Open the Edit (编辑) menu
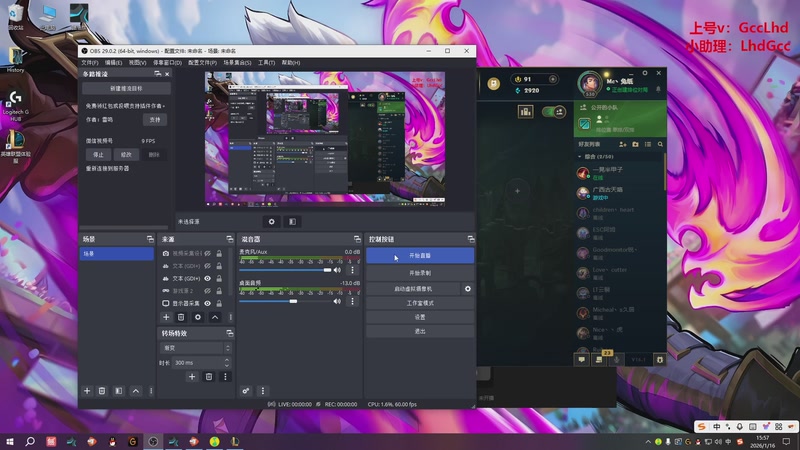Viewport: 800px width, 450px height. click(x=113, y=63)
